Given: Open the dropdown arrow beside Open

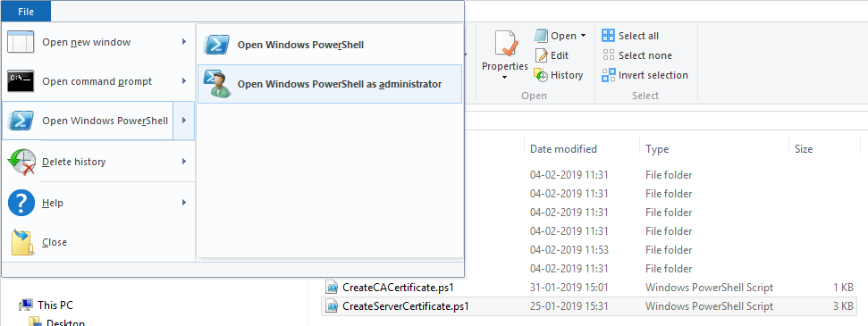Looking at the screenshot, I should coord(583,36).
